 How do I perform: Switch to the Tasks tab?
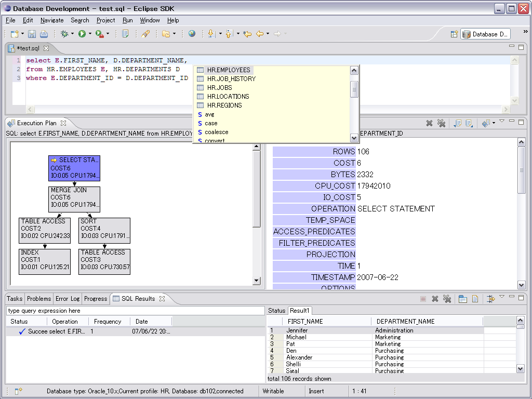[15, 299]
